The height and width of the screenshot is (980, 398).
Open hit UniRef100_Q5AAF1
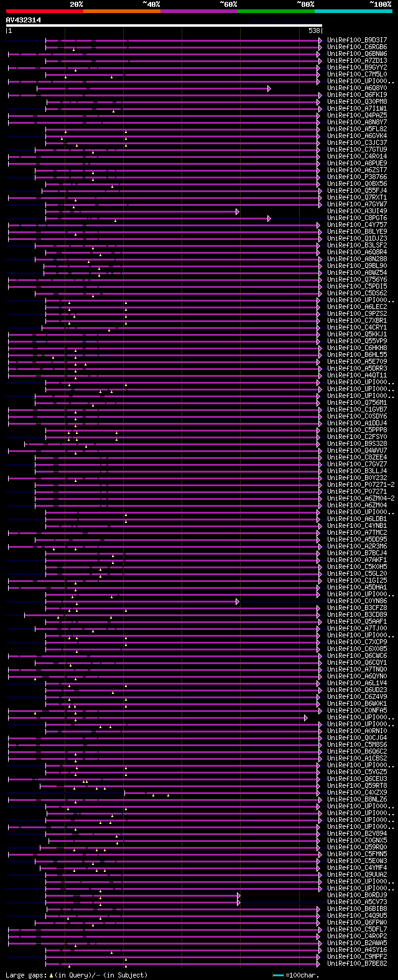pyautogui.click(x=357, y=621)
